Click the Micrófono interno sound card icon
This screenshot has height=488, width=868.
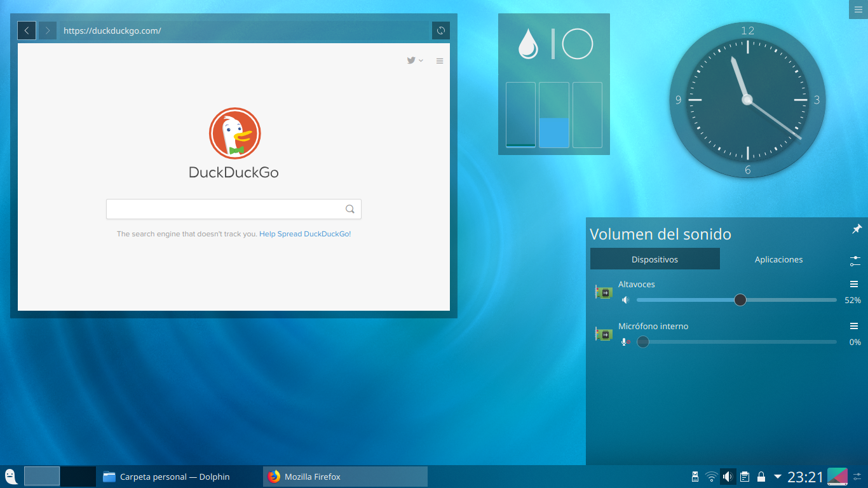pyautogui.click(x=604, y=334)
